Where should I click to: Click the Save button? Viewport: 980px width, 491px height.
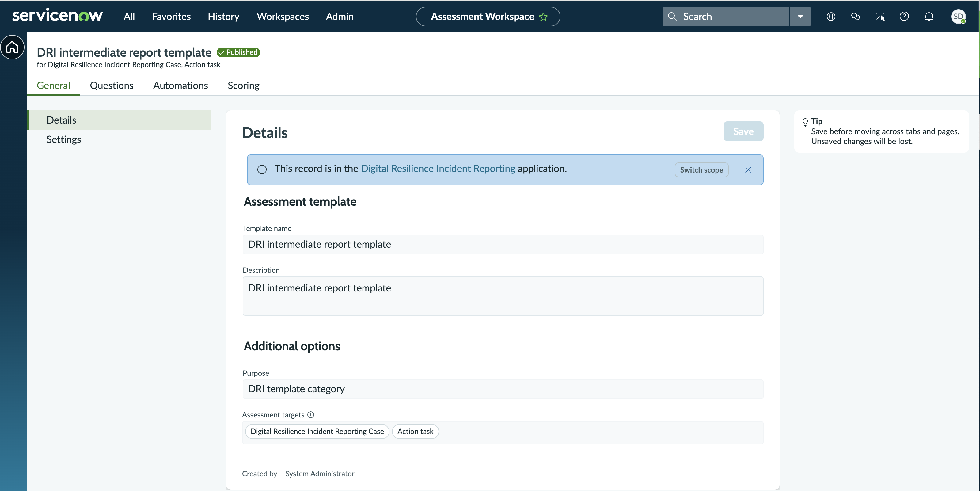[743, 131]
